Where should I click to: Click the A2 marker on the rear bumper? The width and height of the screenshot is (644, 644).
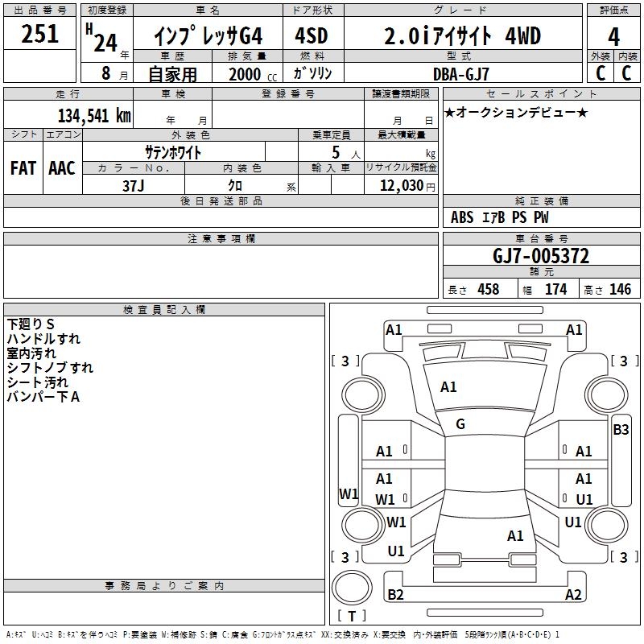point(573,595)
